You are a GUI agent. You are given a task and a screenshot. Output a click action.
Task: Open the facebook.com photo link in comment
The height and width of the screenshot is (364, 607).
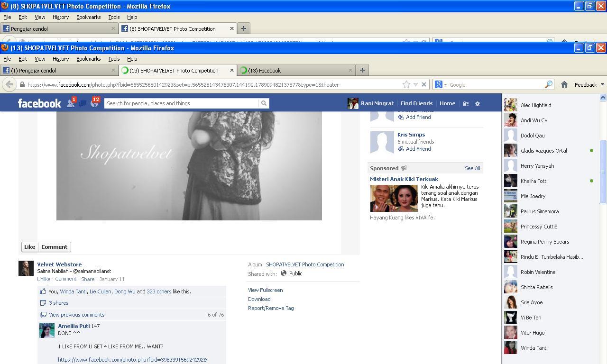pos(133,360)
